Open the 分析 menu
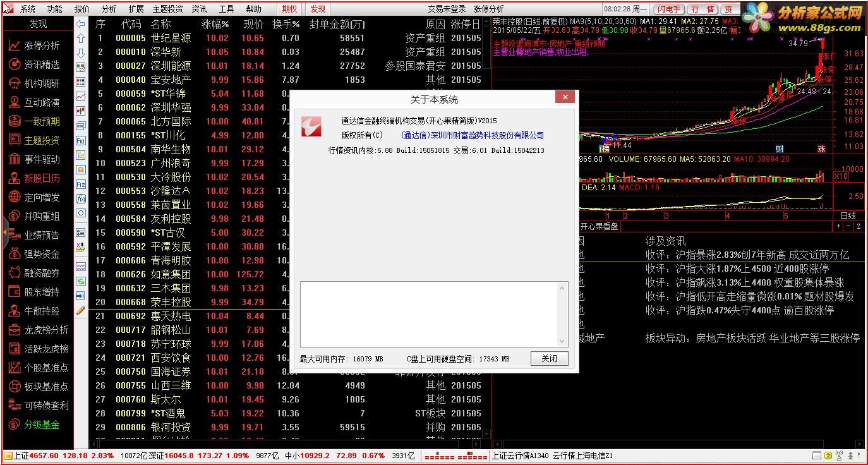The image size is (868, 465). click(109, 9)
